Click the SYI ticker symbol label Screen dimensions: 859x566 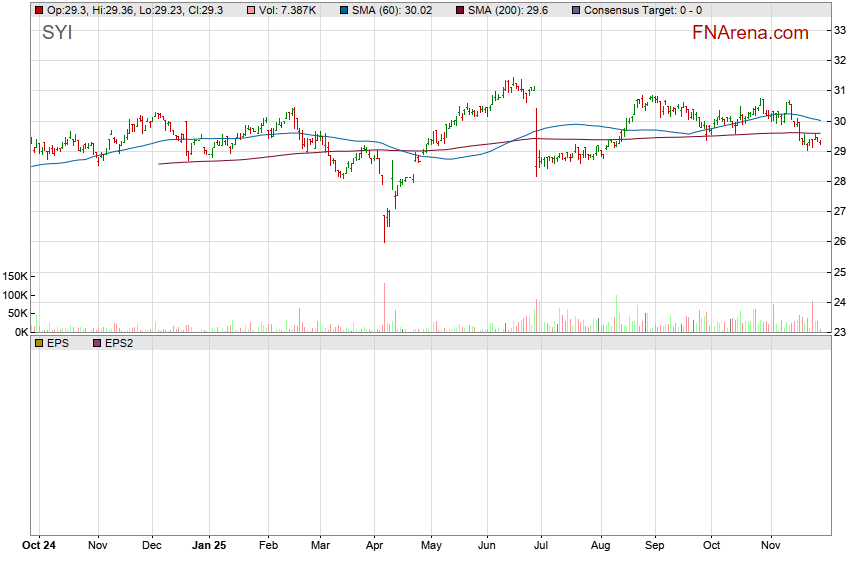pyautogui.click(x=56, y=33)
